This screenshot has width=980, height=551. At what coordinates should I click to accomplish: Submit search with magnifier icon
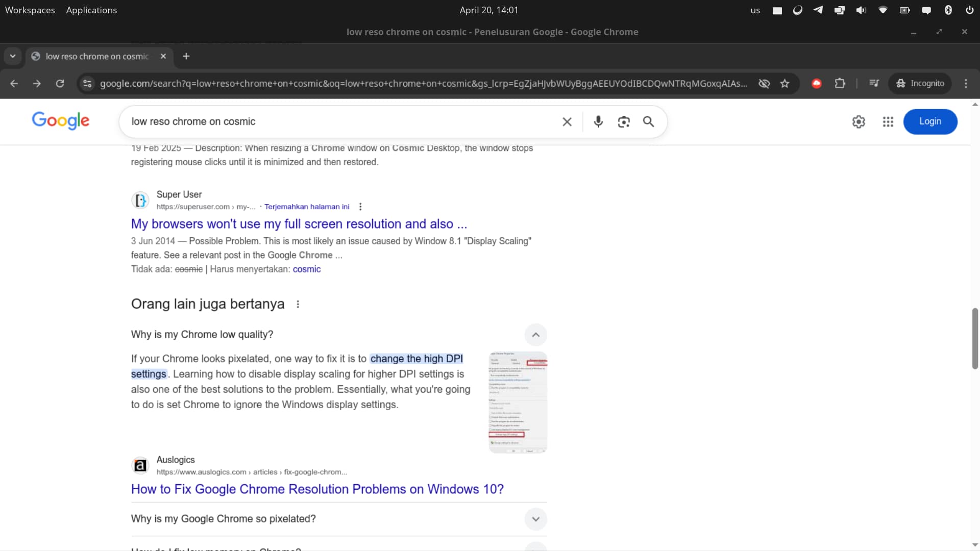pyautogui.click(x=648, y=122)
